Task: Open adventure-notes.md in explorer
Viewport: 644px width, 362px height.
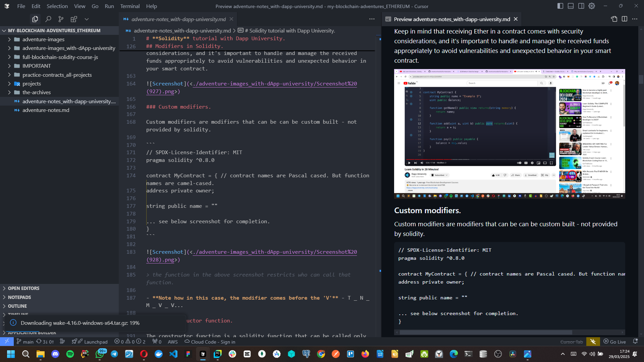Action: [x=59, y=110]
